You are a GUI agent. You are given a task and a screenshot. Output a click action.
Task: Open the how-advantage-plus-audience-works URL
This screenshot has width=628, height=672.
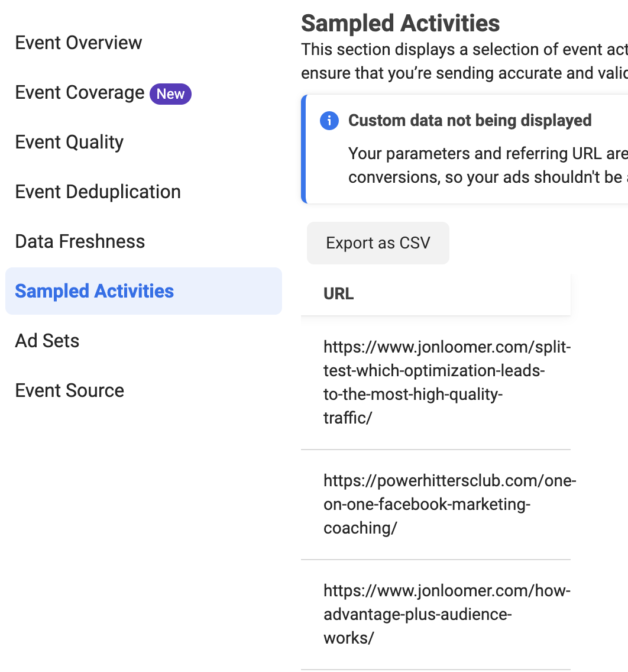point(447,614)
